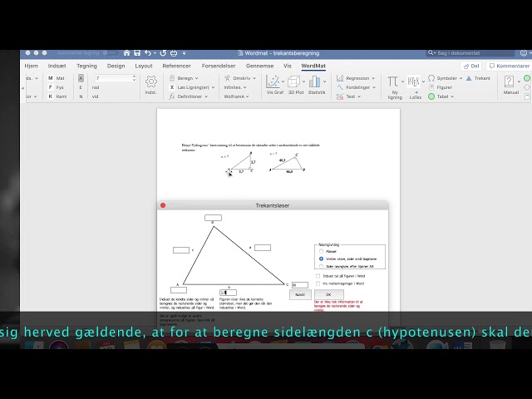Open the Vis ribbon tab
The height and width of the screenshot is (399, 532).
click(288, 66)
